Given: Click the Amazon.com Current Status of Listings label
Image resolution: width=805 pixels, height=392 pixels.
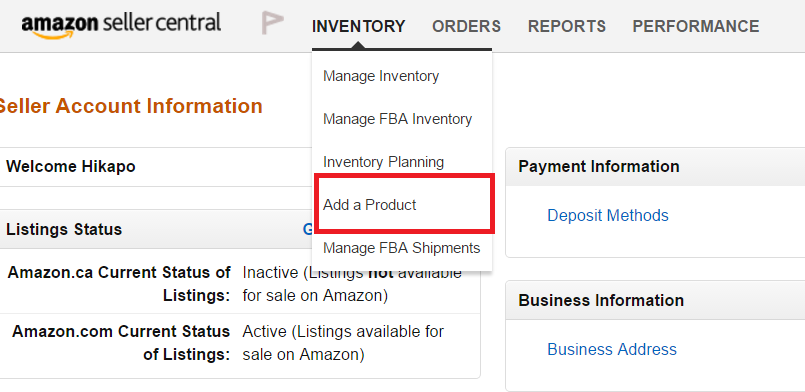Looking at the screenshot, I should [121, 343].
